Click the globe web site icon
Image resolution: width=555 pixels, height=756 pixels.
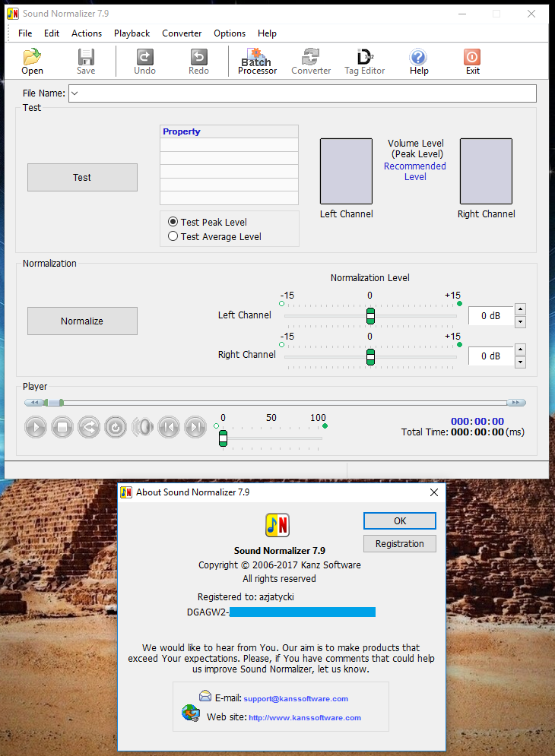[191, 713]
